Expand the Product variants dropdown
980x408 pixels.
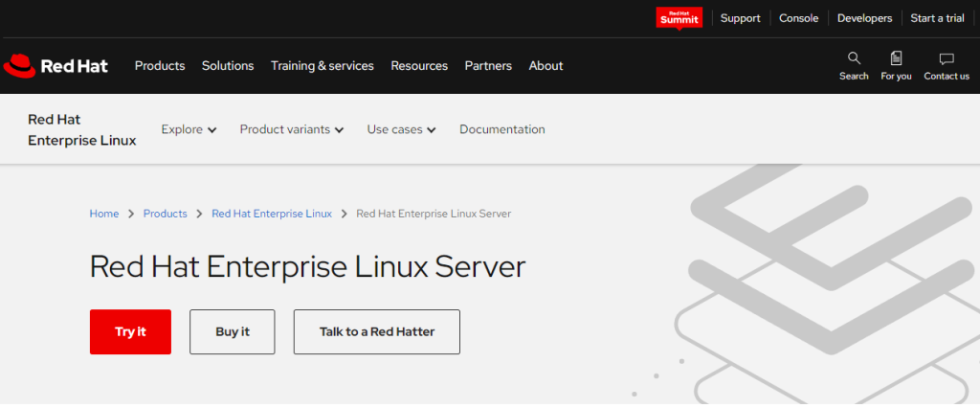pos(292,129)
